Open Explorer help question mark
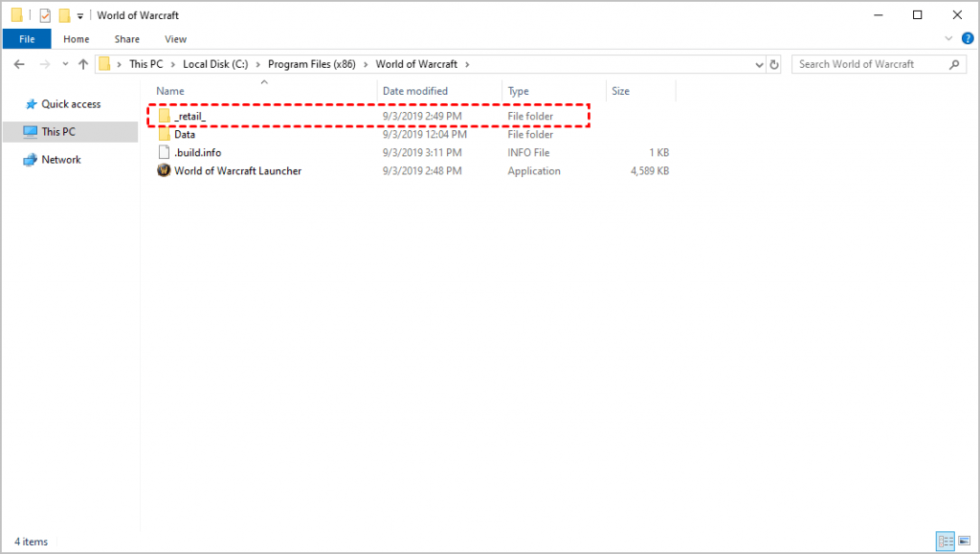Image resolution: width=980 pixels, height=554 pixels. click(968, 38)
